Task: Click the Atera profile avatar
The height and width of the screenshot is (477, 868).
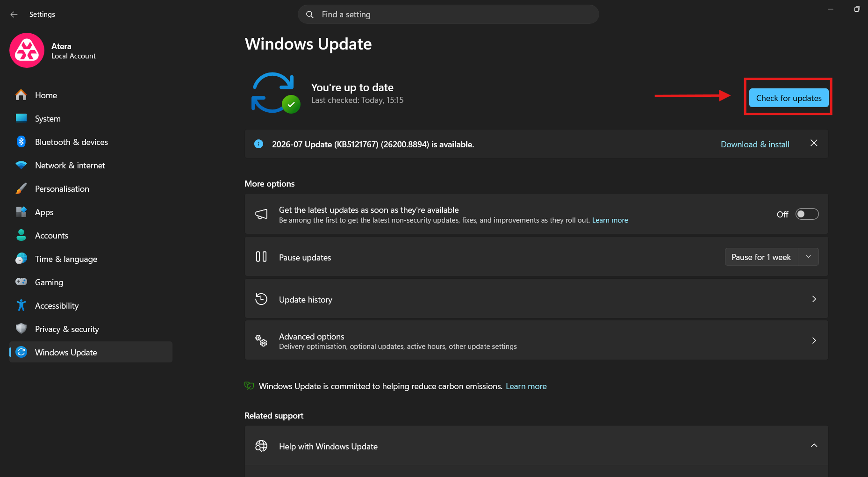Action: tap(27, 51)
